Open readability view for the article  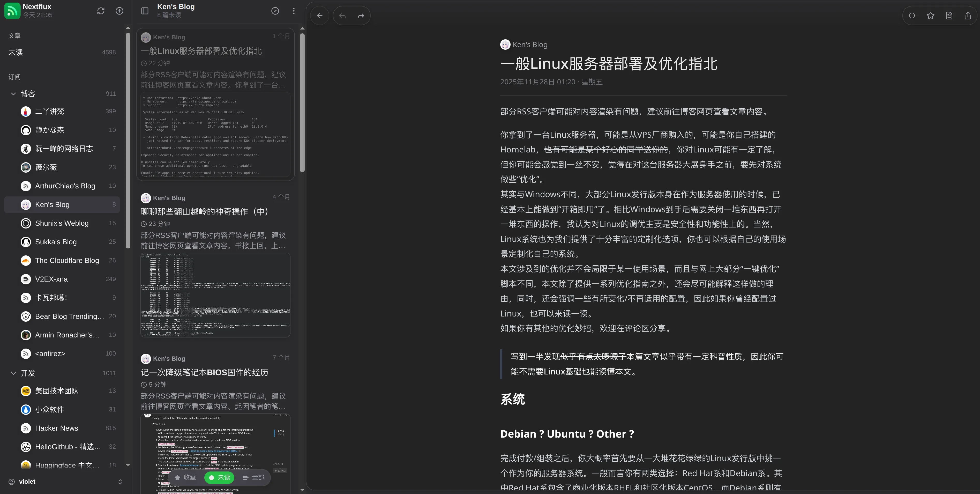point(949,15)
